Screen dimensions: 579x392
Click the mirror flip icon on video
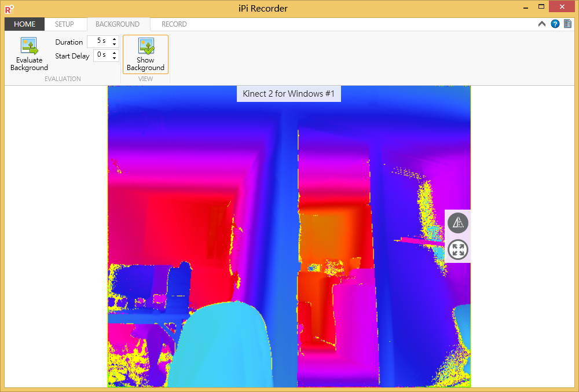458,223
